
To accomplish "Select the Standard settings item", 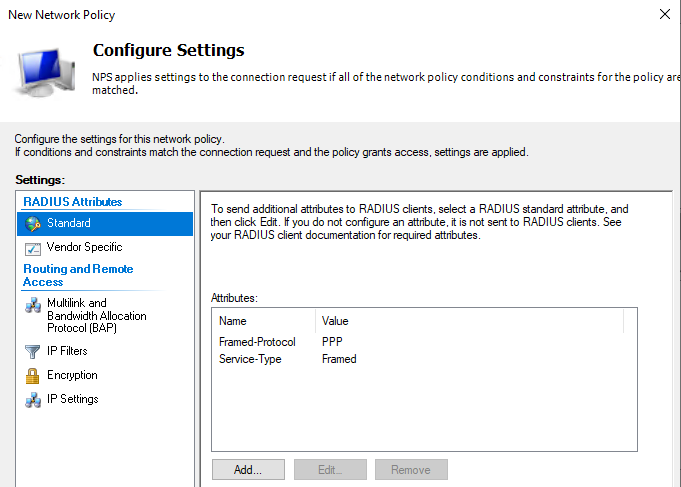I will click(69, 223).
